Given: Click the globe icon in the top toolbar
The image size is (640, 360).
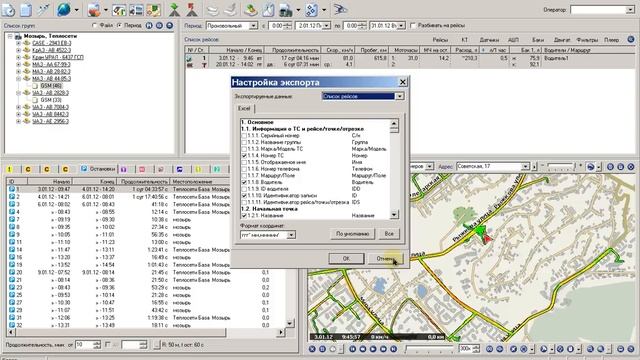Looking at the screenshot, I should pos(63,9).
